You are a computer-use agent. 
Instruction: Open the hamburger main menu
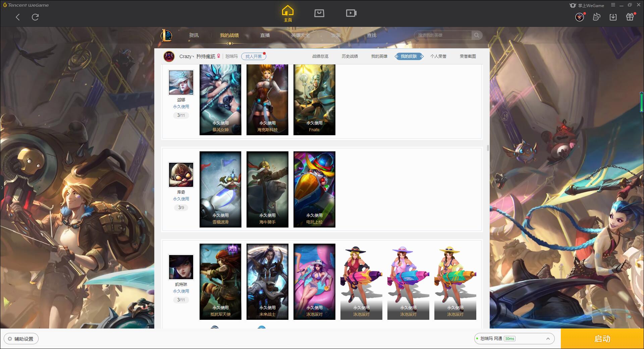click(x=613, y=5)
